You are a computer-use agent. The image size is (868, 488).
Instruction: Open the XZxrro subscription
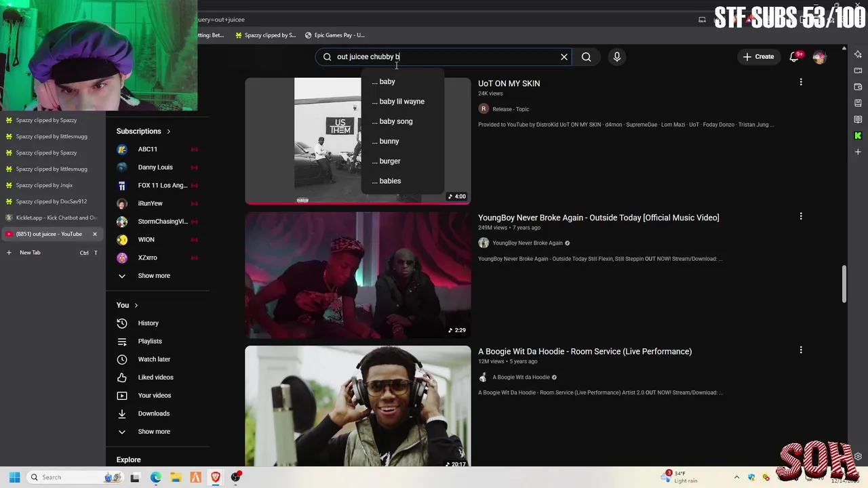pos(157,258)
